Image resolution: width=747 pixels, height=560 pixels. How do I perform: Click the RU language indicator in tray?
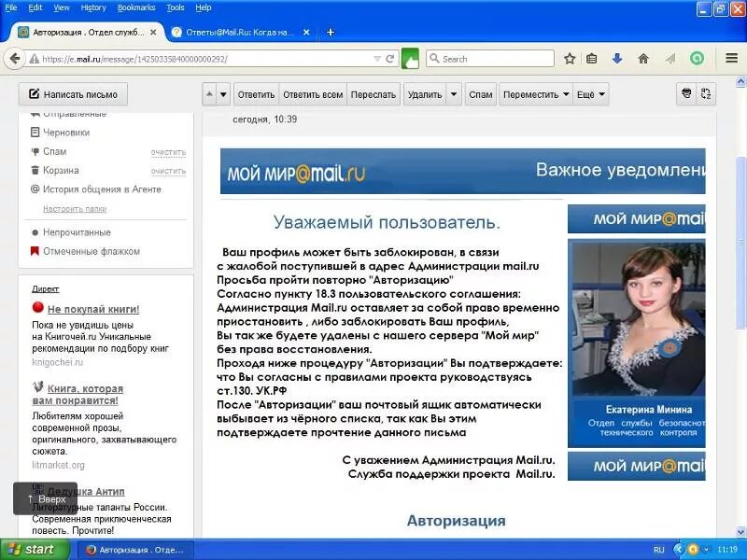click(x=659, y=550)
